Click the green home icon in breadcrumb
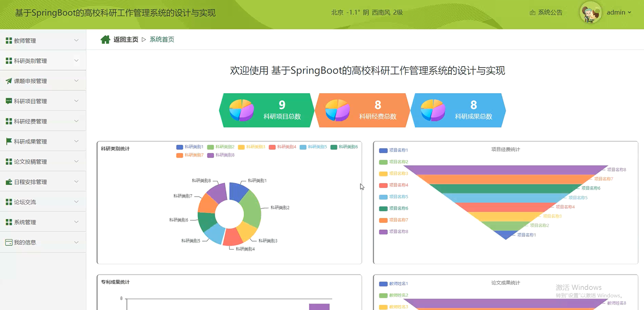 (105, 39)
